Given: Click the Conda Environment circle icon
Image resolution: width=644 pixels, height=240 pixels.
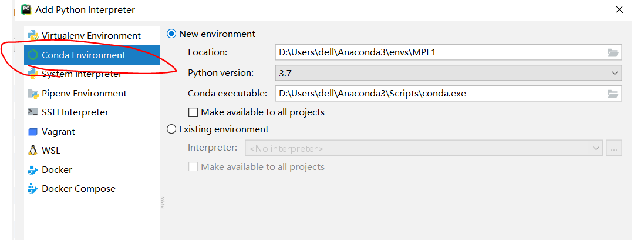Looking at the screenshot, I should point(33,55).
